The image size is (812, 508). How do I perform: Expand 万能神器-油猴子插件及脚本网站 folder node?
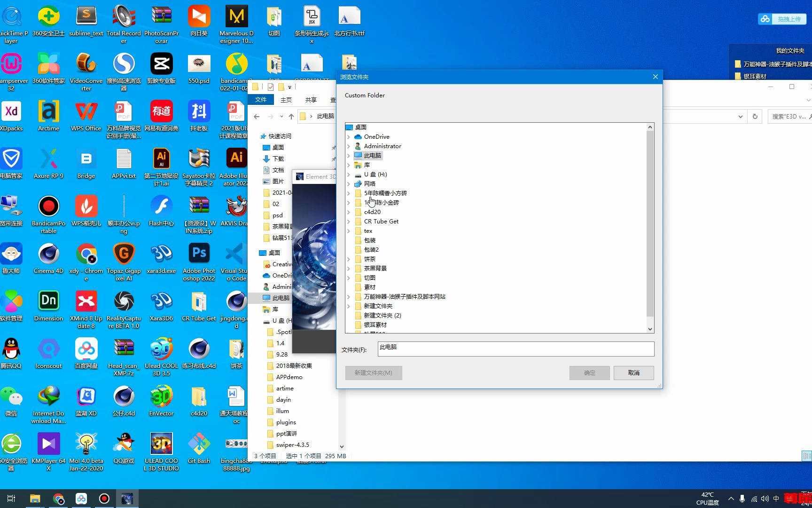pyautogui.click(x=349, y=297)
